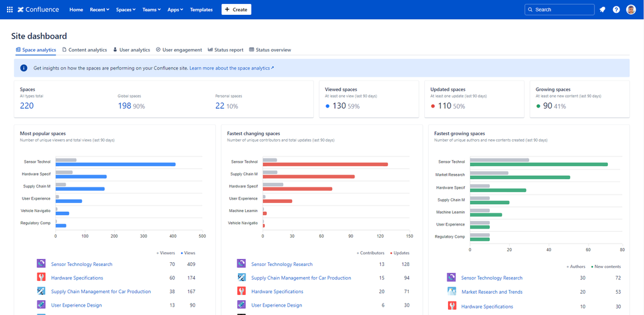Screen dimensions: 644x315
Task: Open the app switcher grid icon
Action: [9, 10]
